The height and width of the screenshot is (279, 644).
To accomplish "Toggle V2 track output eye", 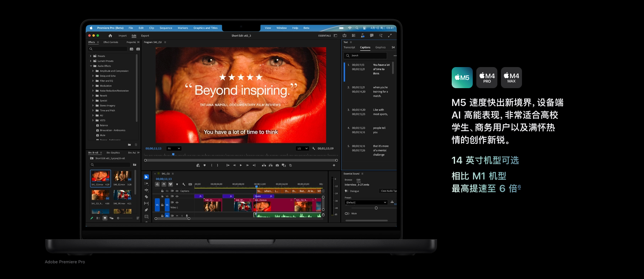I will pos(177,196).
